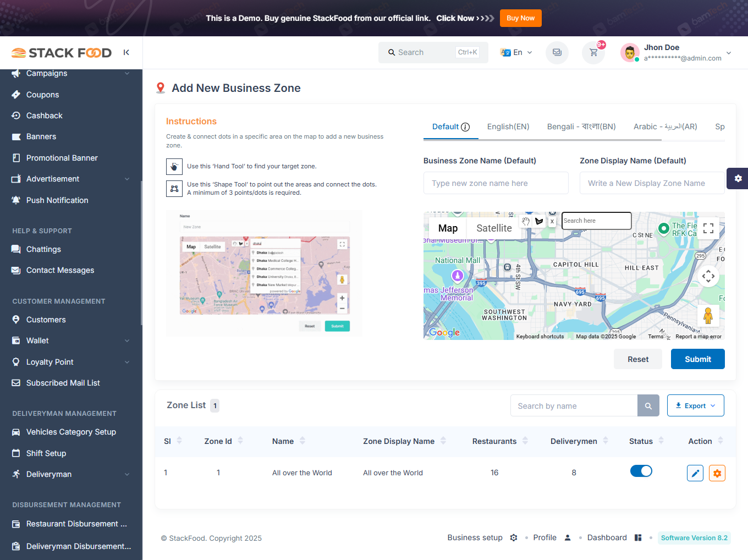Click the header Search box
This screenshot has height=560, width=748.
point(433,52)
